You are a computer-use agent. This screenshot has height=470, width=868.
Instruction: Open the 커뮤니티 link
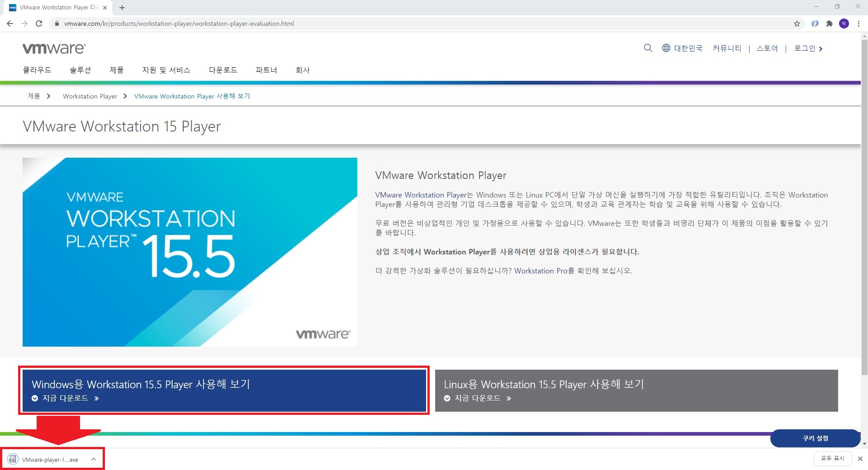pyautogui.click(x=727, y=48)
